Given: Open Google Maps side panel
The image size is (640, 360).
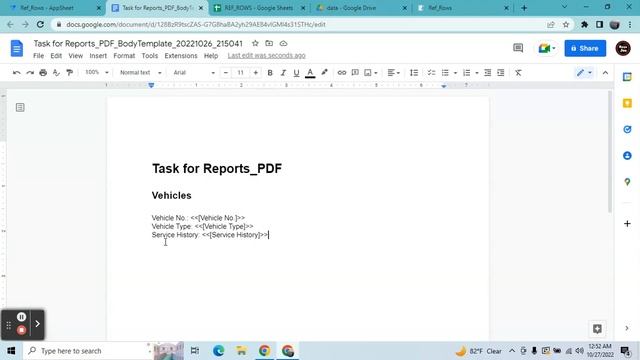Looking at the screenshot, I should click(627, 182).
